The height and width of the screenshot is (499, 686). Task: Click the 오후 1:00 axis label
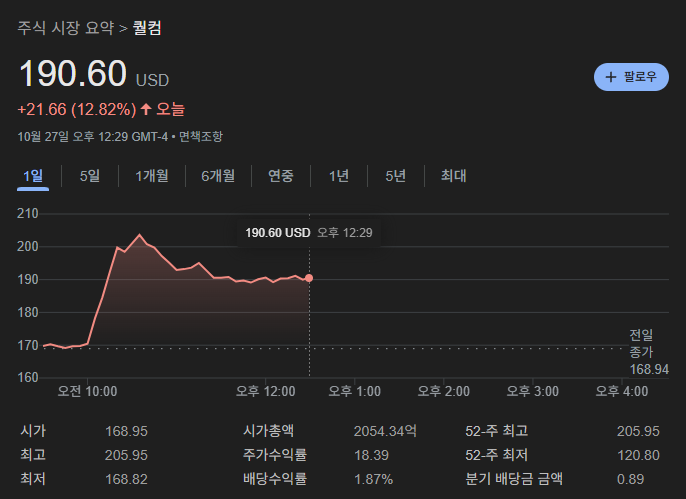coord(354,391)
